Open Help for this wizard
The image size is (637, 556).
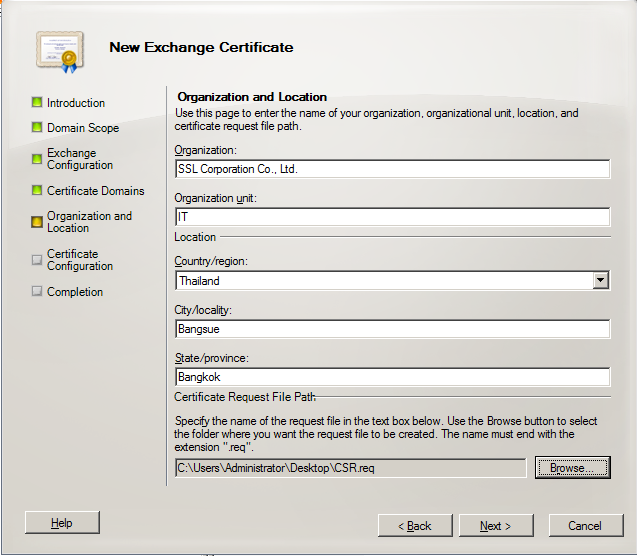coord(62,523)
